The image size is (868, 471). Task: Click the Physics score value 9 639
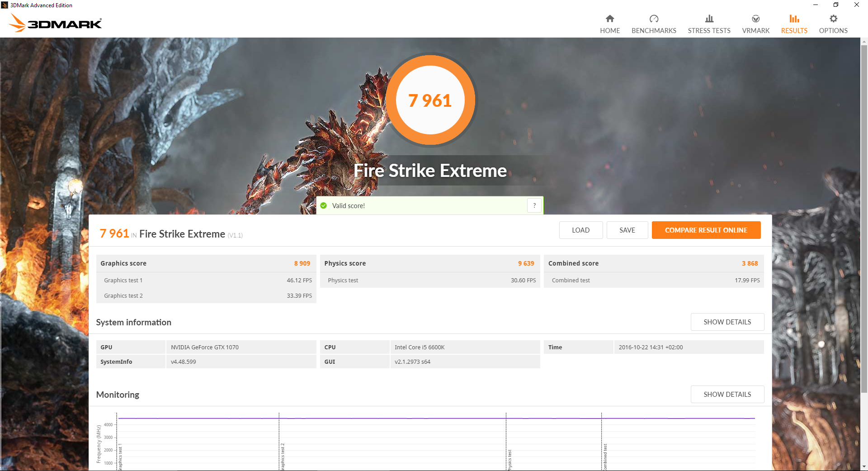(526, 263)
